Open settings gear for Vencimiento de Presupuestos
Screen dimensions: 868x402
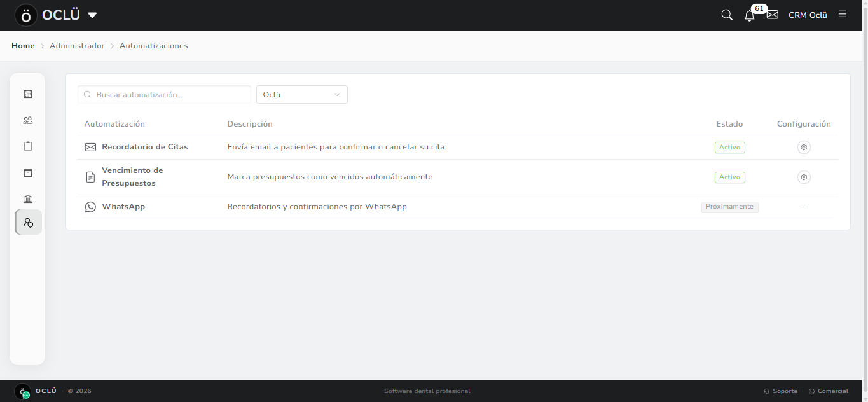(804, 177)
